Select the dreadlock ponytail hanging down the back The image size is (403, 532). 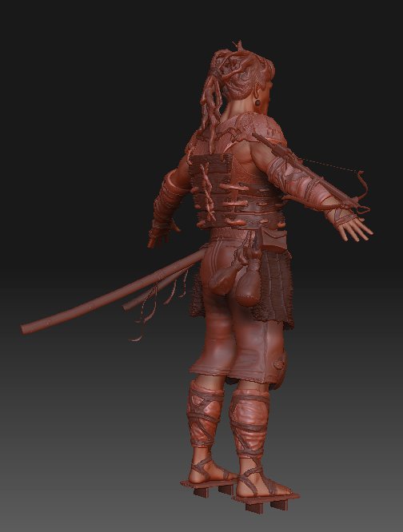point(211,101)
